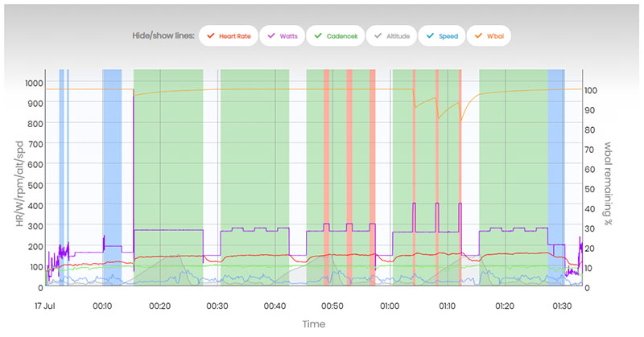Click the '17 Jul' date label

tap(46, 306)
